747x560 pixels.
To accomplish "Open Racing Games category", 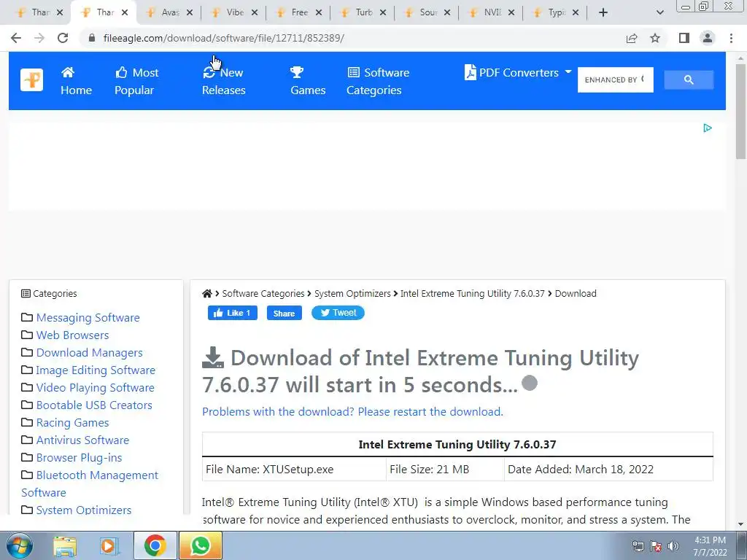I will (x=72, y=423).
